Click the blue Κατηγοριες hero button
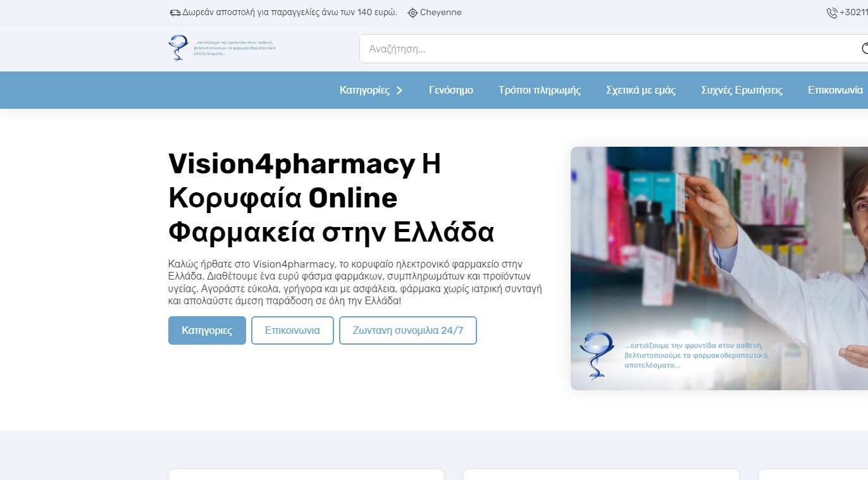Screen dimensions: 868x480 [207, 330]
